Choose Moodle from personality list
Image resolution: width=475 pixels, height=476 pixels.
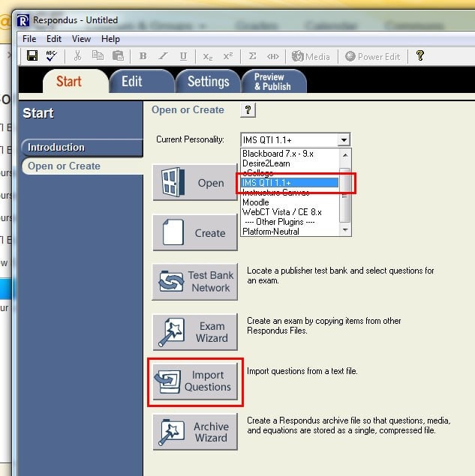coord(290,202)
